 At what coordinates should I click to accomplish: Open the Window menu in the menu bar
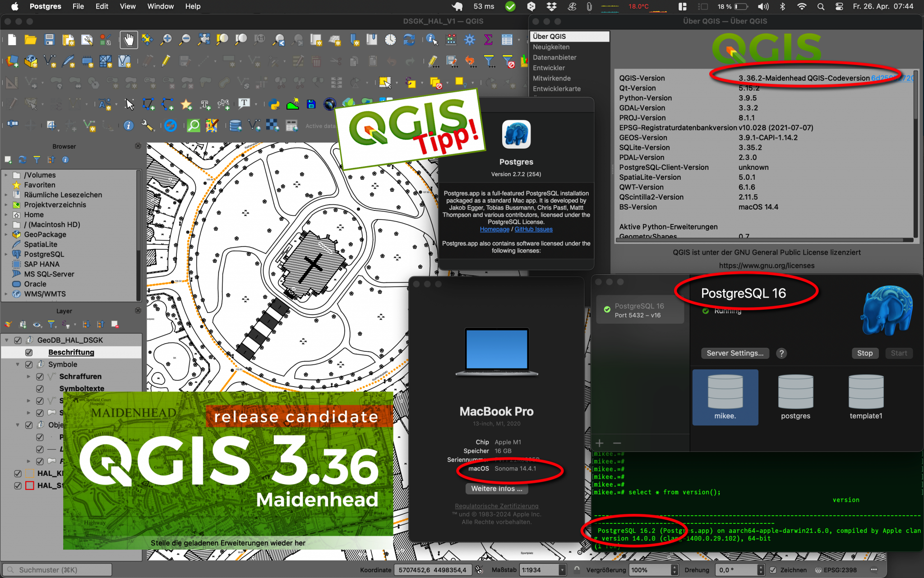point(160,6)
